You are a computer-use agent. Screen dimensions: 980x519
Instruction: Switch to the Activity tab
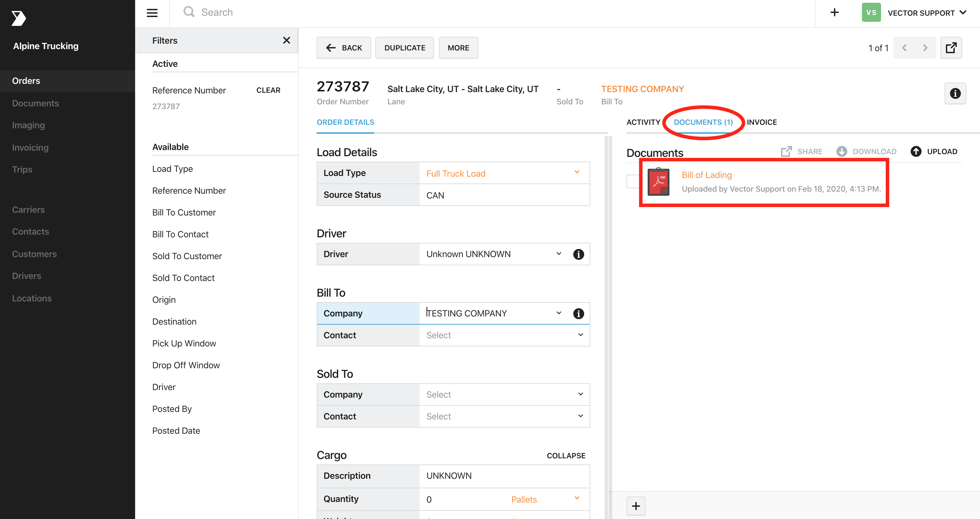[x=643, y=122]
